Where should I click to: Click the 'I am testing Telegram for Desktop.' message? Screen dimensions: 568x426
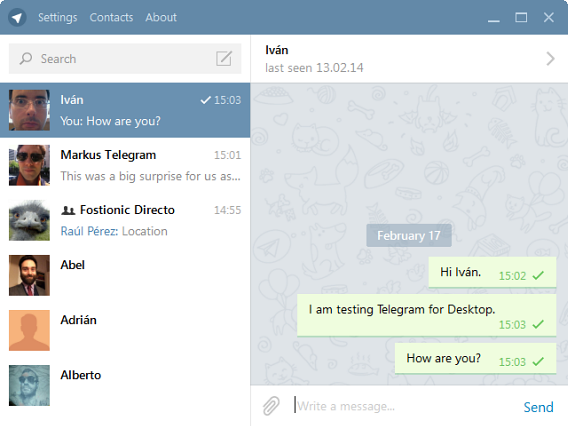427,315
